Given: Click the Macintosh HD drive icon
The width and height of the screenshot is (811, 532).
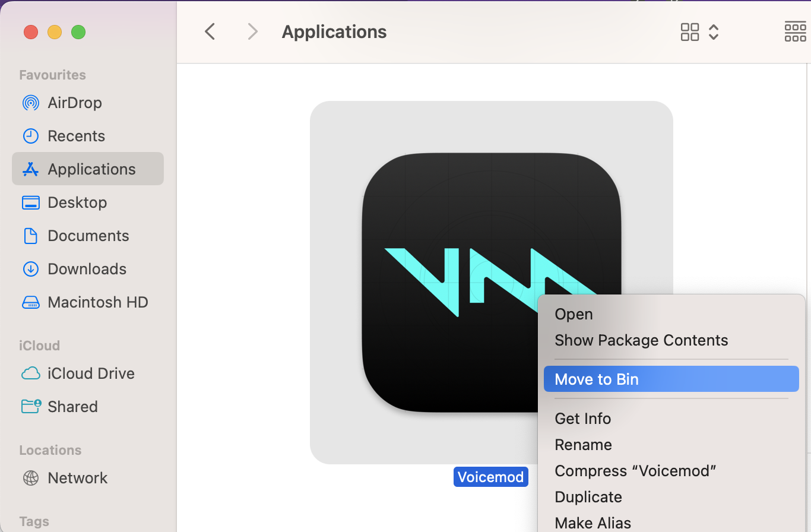Looking at the screenshot, I should pos(30,302).
